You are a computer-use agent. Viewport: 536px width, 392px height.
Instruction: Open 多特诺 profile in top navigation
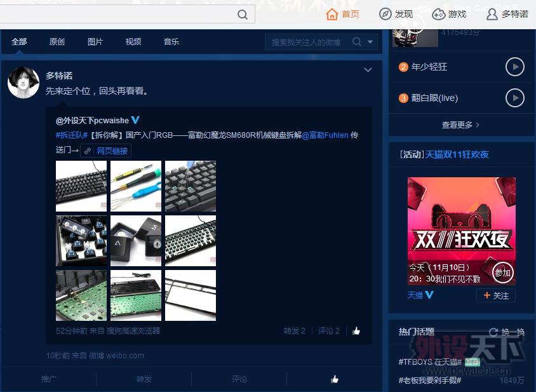(507, 14)
